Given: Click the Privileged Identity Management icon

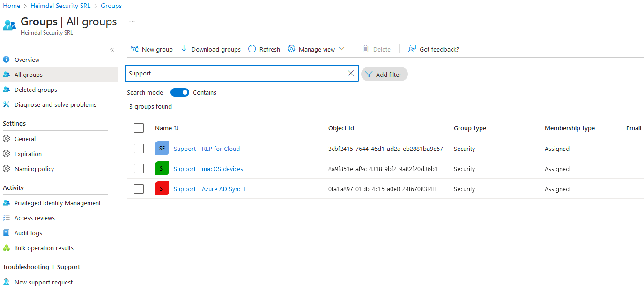Looking at the screenshot, I should tap(6, 203).
